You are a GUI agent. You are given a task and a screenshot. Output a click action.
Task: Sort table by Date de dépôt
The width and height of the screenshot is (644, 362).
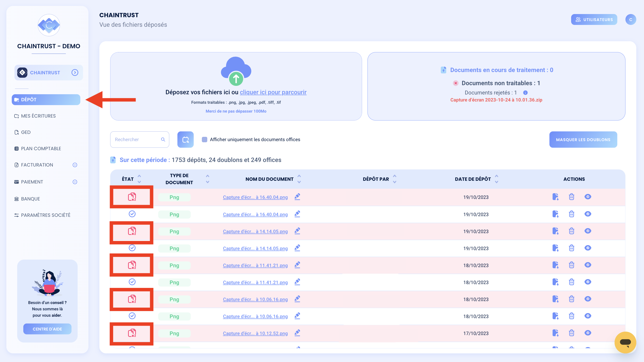point(496,179)
